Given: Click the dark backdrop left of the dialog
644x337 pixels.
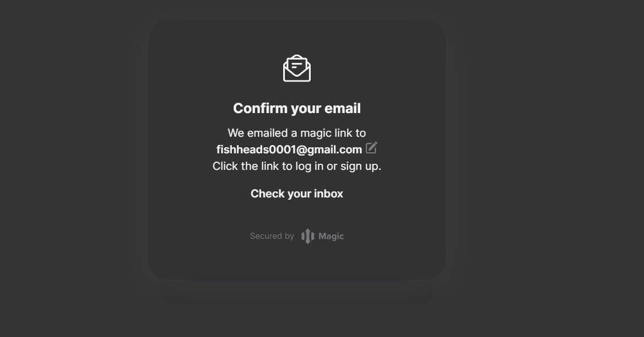Looking at the screenshot, I should click(62, 164).
